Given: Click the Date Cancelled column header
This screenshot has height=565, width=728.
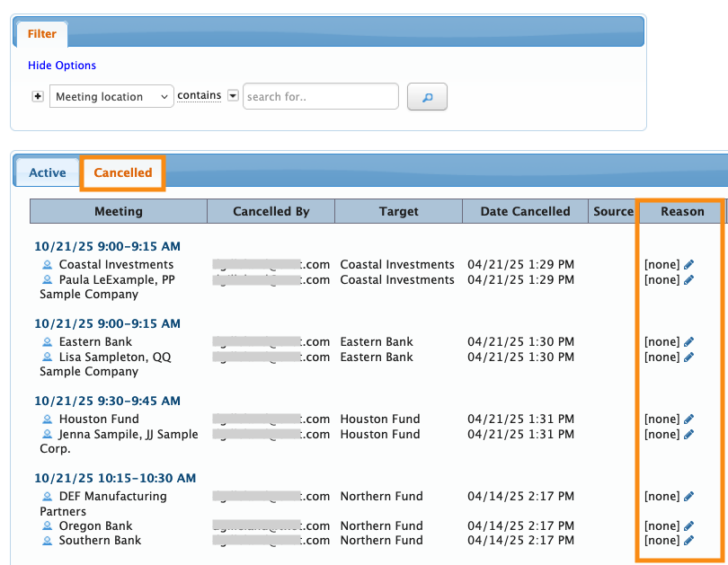Looking at the screenshot, I should [x=525, y=211].
